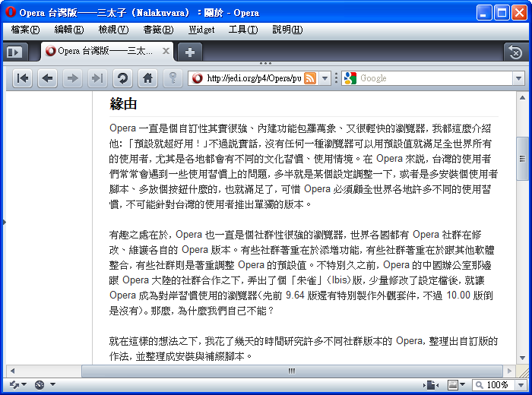Click the Opera site icon in address bar
Image resolution: width=532 pixels, height=395 pixels.
click(197, 78)
